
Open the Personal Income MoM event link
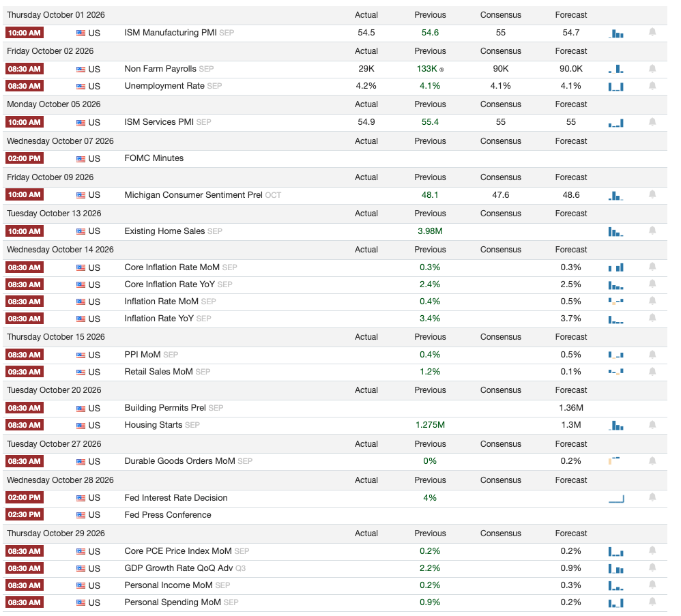coord(169,585)
